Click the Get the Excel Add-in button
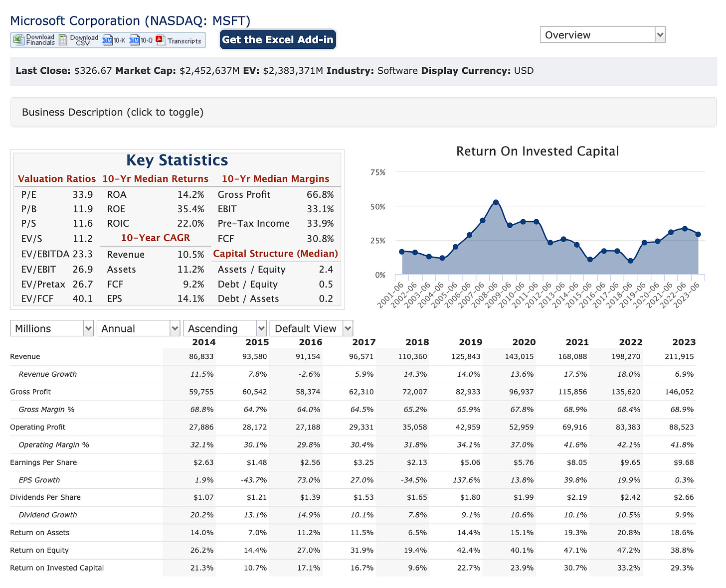The width and height of the screenshot is (726, 588). point(278,39)
